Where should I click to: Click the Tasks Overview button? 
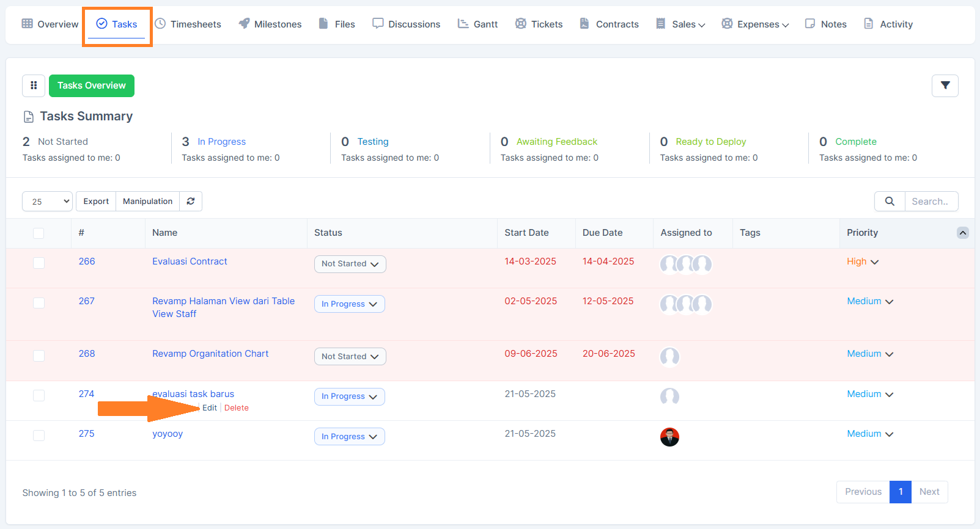[92, 86]
